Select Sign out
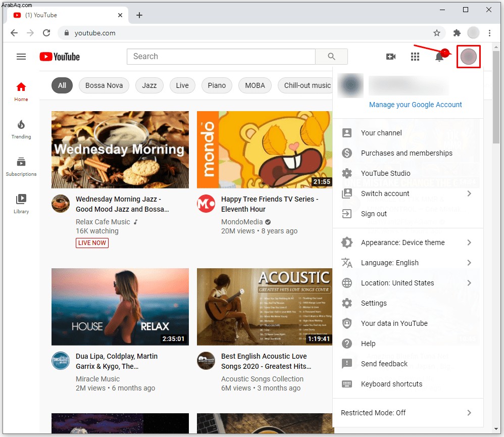Viewport: 504px width, 437px height. point(408,214)
